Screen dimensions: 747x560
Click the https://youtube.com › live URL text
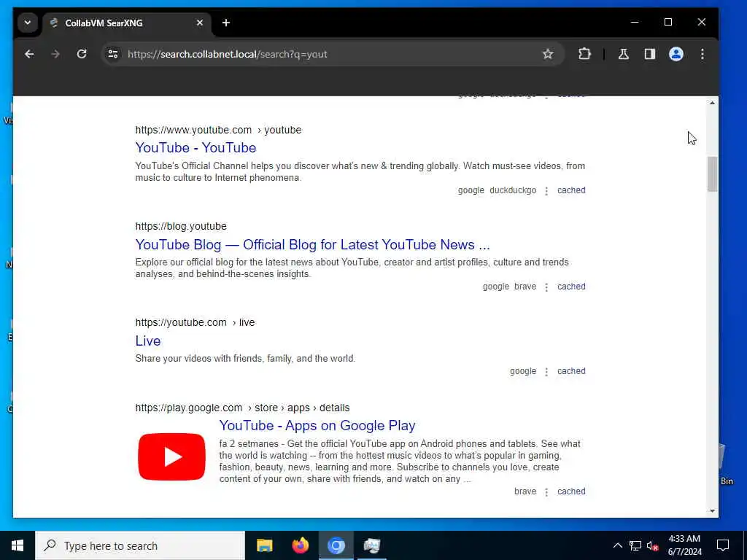tap(195, 322)
